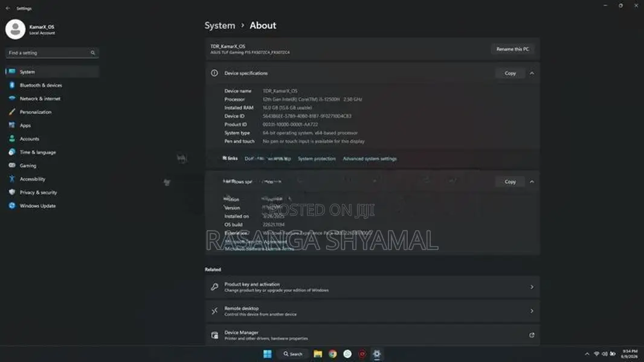Select the Installed RAM value 16.0 GB
This screenshot has height=362, width=644.
point(287,108)
